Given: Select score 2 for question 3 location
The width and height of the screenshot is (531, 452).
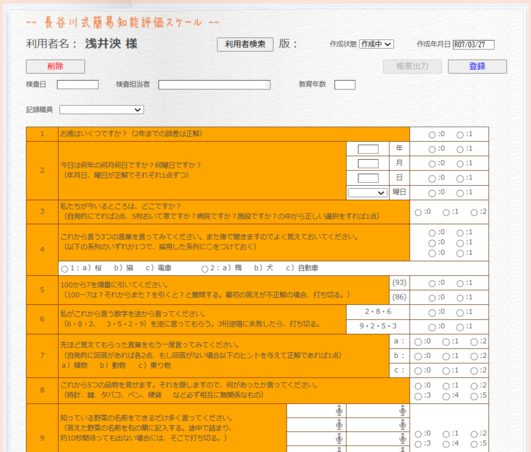Looking at the screenshot, I should tap(474, 212).
